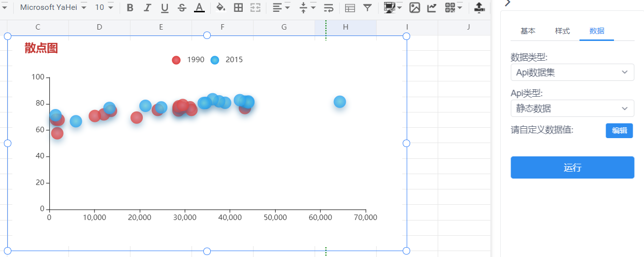
Task: Select column C header
Action: (38, 27)
